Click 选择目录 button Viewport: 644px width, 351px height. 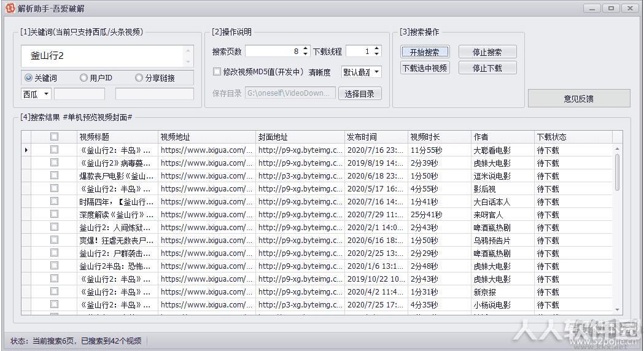[x=360, y=94]
